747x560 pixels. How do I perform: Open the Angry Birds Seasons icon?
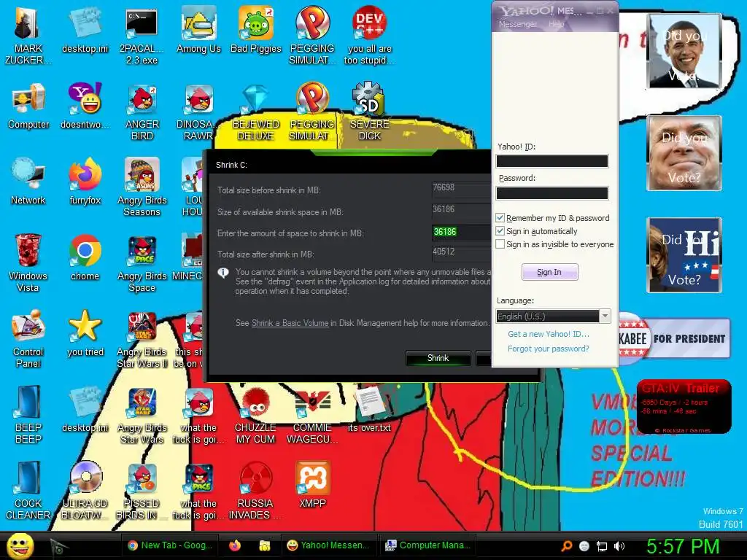(x=142, y=187)
